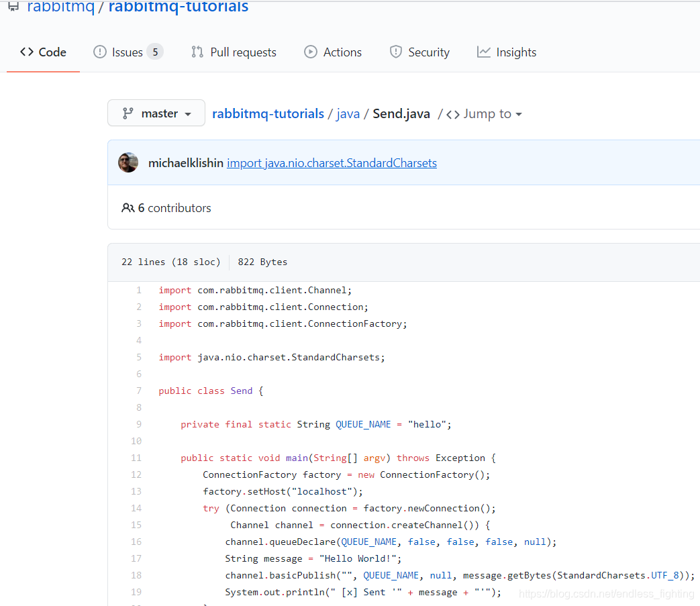
Task: Click 'import com.rabbitmq.client.ConnectionFactory;' line
Action: 283,324
